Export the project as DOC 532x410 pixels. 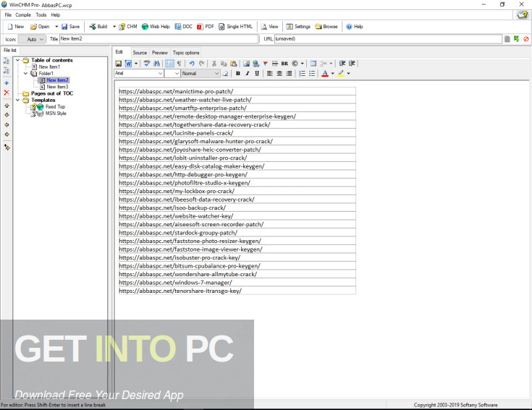[x=184, y=27]
